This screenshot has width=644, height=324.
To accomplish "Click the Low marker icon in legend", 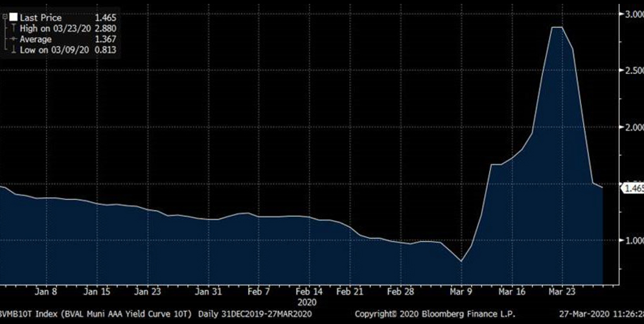I will 14,50.
